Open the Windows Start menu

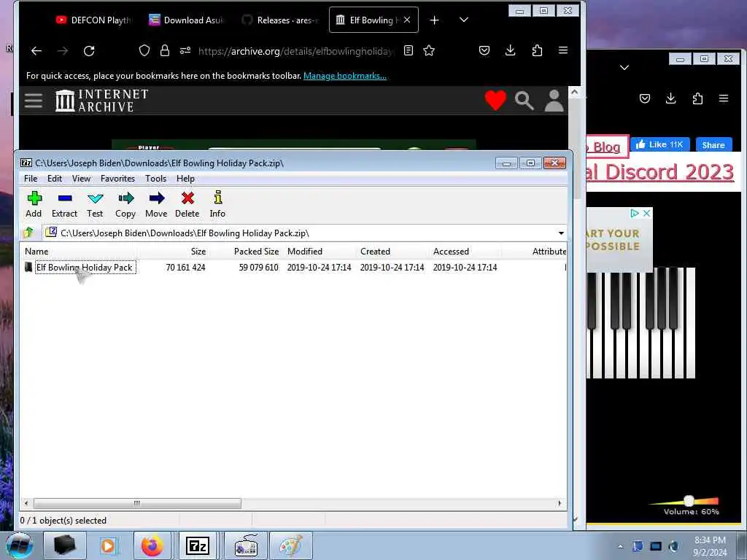(20, 545)
